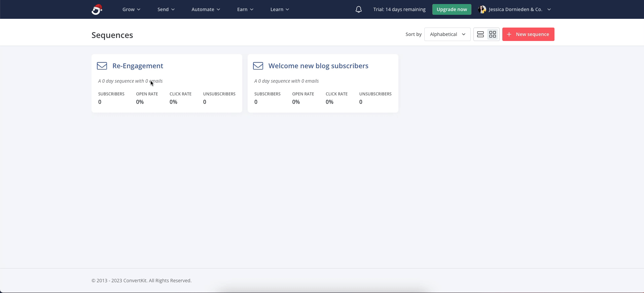Viewport: 644px width, 293px height.
Task: Click Welcome sequence's description text
Action: (x=287, y=81)
